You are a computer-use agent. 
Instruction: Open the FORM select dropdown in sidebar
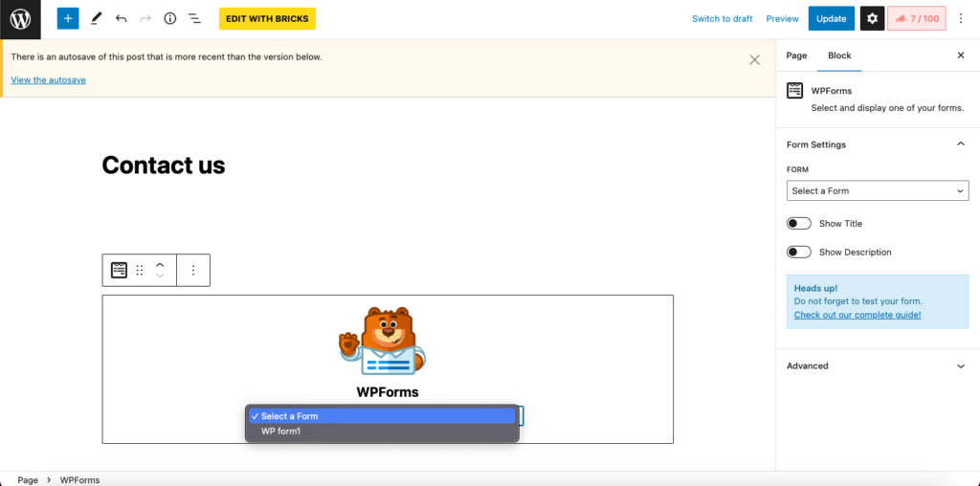878,191
